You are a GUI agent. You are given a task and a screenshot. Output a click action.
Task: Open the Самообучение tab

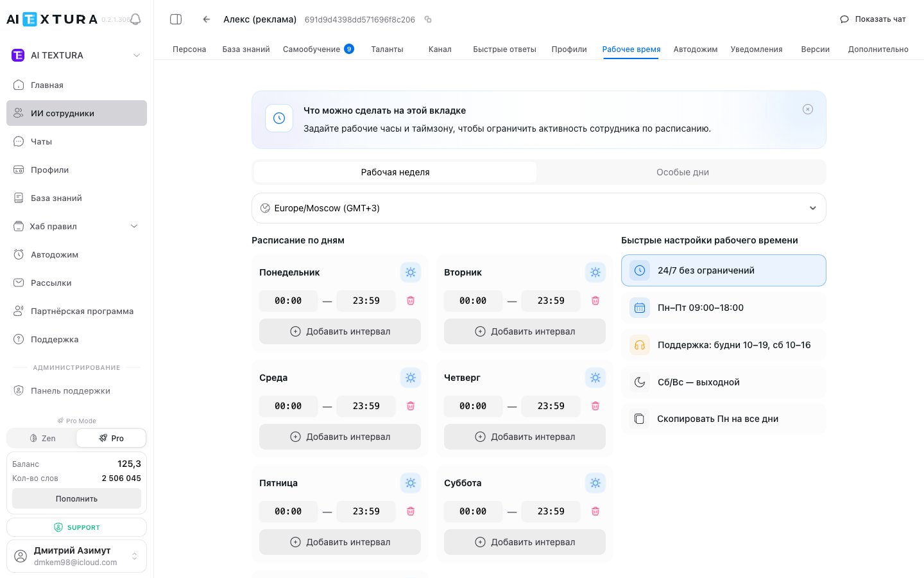click(318, 49)
